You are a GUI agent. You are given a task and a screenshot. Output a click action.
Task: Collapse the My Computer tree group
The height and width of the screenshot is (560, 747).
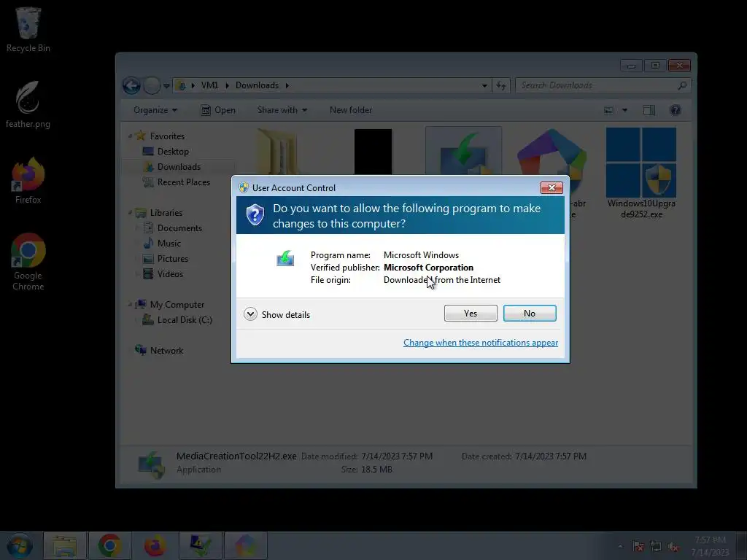pyautogui.click(x=130, y=304)
